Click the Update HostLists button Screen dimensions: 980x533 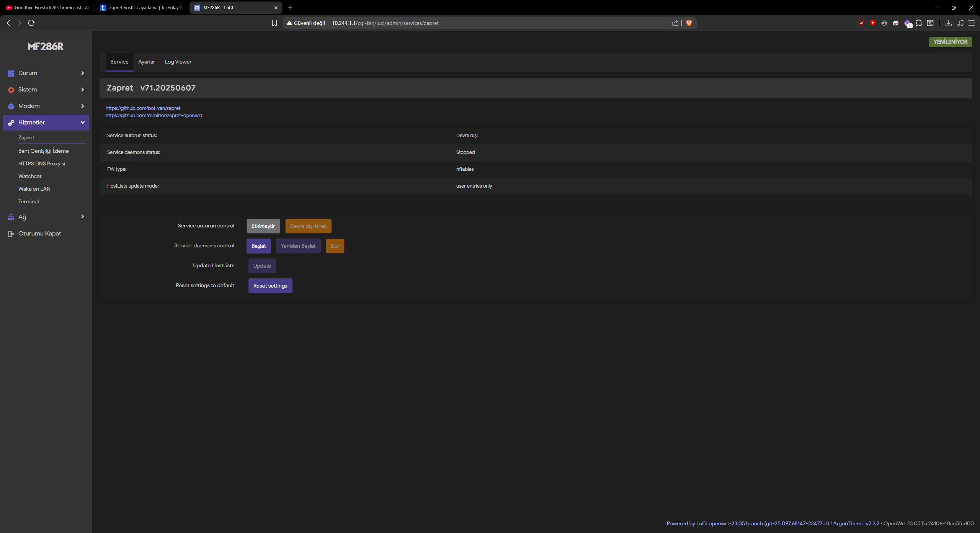point(262,266)
